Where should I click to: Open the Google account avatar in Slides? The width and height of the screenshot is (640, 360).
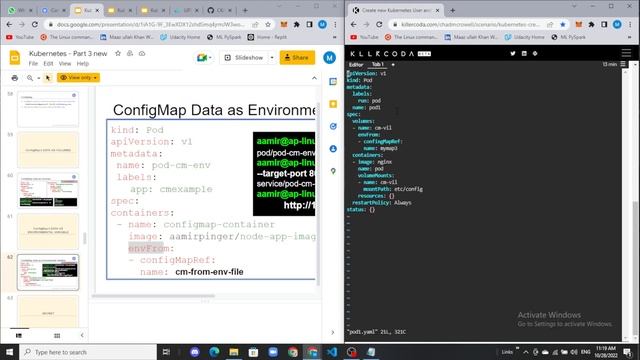pos(329,58)
